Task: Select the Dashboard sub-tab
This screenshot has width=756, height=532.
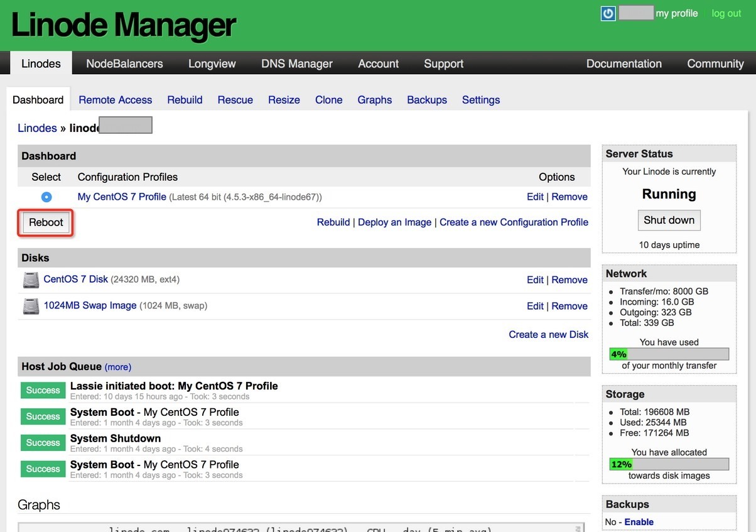Action: tap(38, 100)
